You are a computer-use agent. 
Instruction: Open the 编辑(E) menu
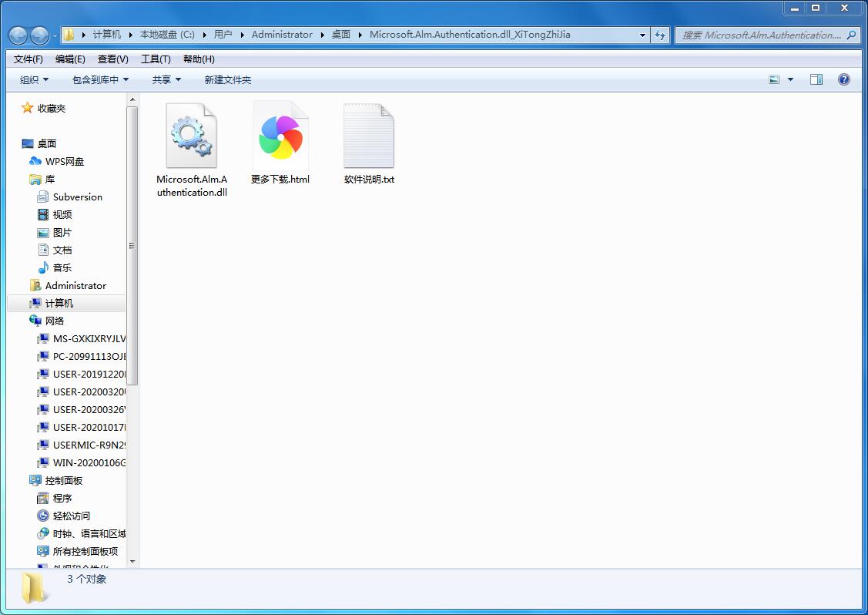[70, 59]
